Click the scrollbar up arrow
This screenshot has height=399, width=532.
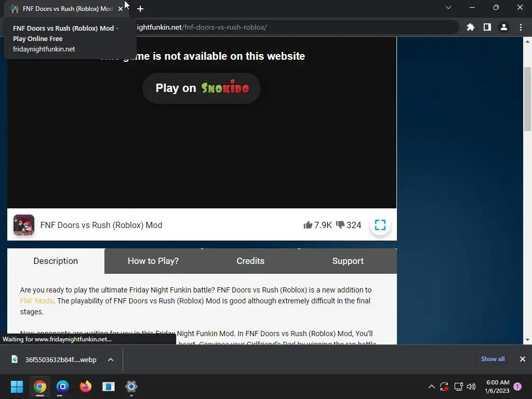click(527, 42)
